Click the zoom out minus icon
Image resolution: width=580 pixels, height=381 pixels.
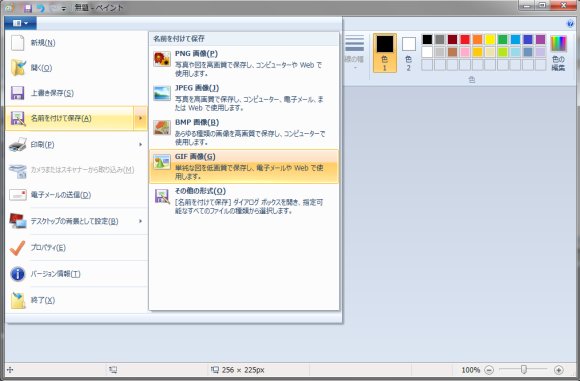click(489, 370)
